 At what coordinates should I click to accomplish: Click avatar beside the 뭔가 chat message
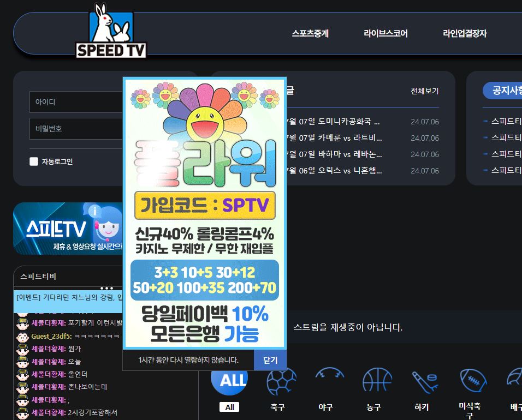[22, 350]
